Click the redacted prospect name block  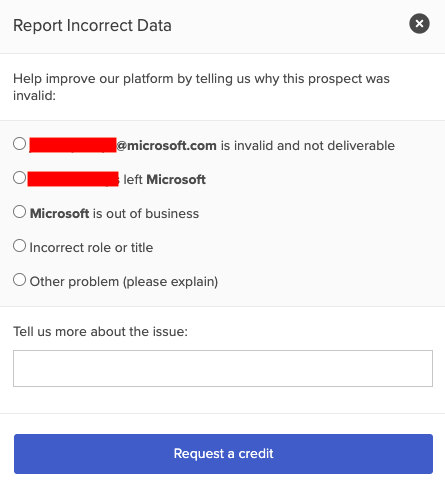[x=73, y=179]
